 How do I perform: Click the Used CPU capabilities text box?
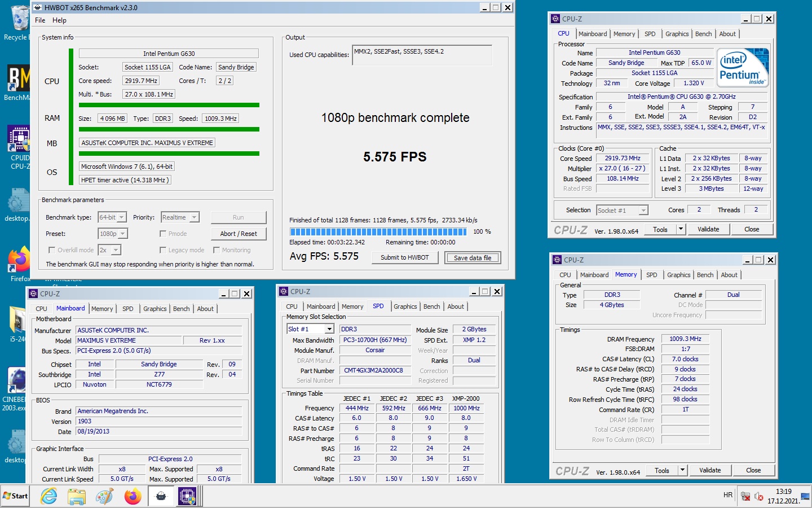point(422,55)
